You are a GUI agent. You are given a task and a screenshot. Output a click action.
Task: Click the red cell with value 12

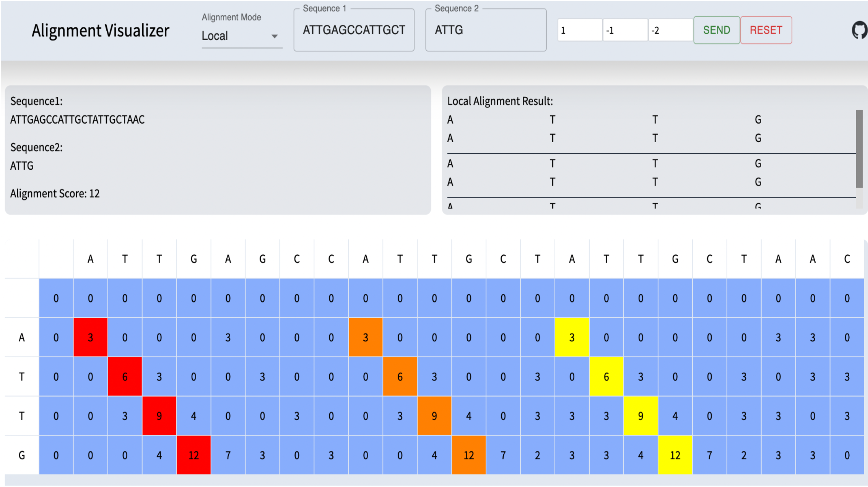[x=193, y=455]
